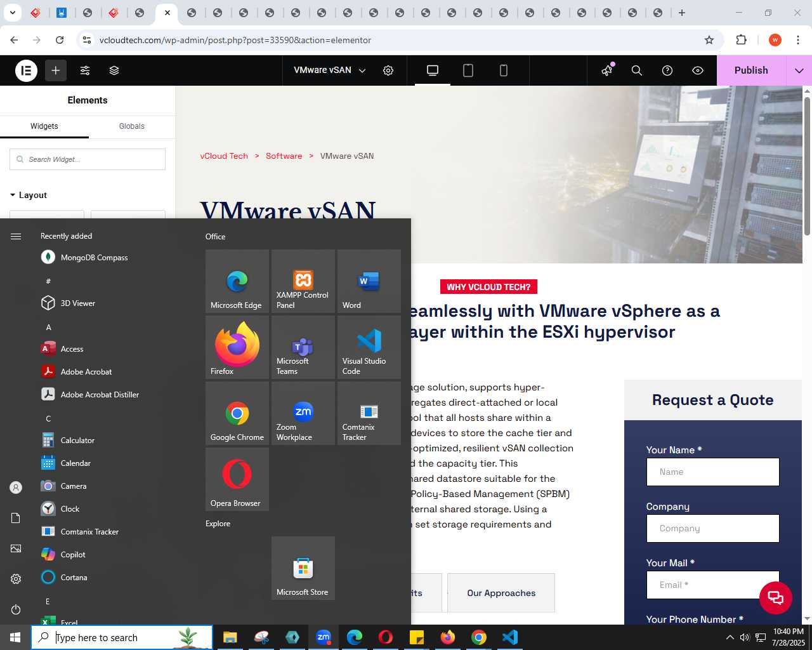Image resolution: width=812 pixels, height=650 pixels.
Task: Follow the vCloud Tech breadcrumb link
Action: pos(224,156)
